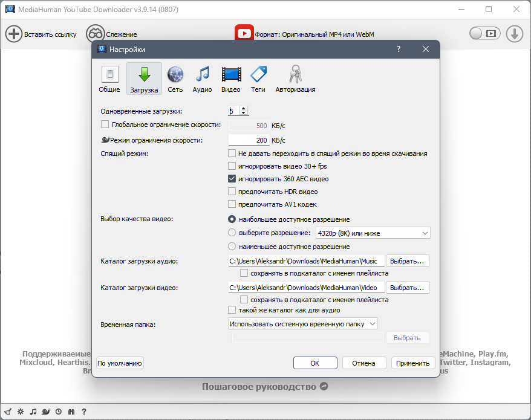
Task: Check video save to playlist subfolder
Action: pos(244,300)
